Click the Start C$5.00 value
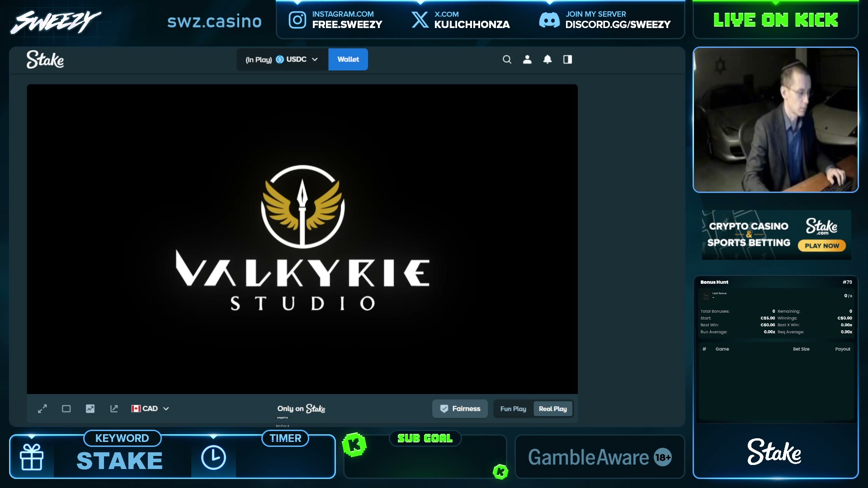Image resolution: width=868 pixels, height=488 pixels. [x=768, y=318]
